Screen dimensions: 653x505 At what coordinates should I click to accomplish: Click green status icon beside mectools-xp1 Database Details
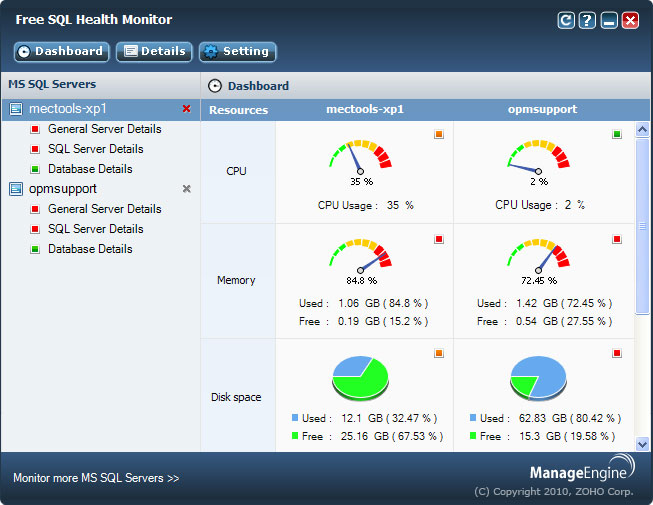[35, 169]
